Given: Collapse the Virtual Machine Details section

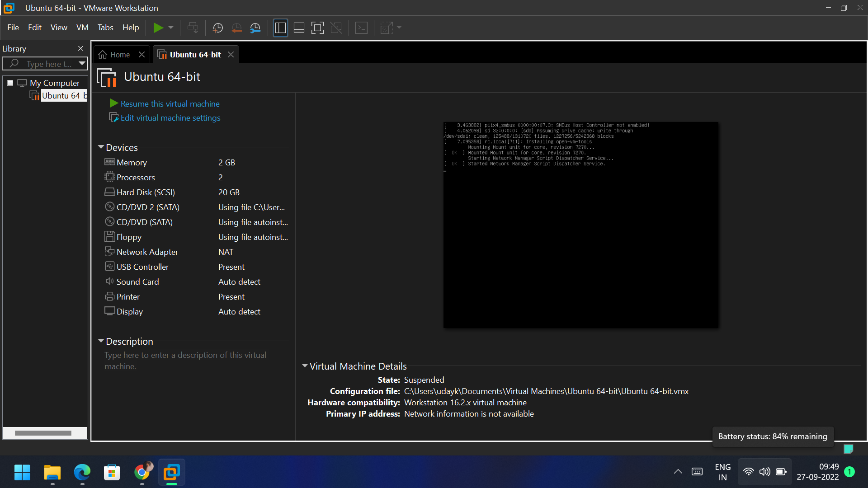Looking at the screenshot, I should [x=305, y=366].
